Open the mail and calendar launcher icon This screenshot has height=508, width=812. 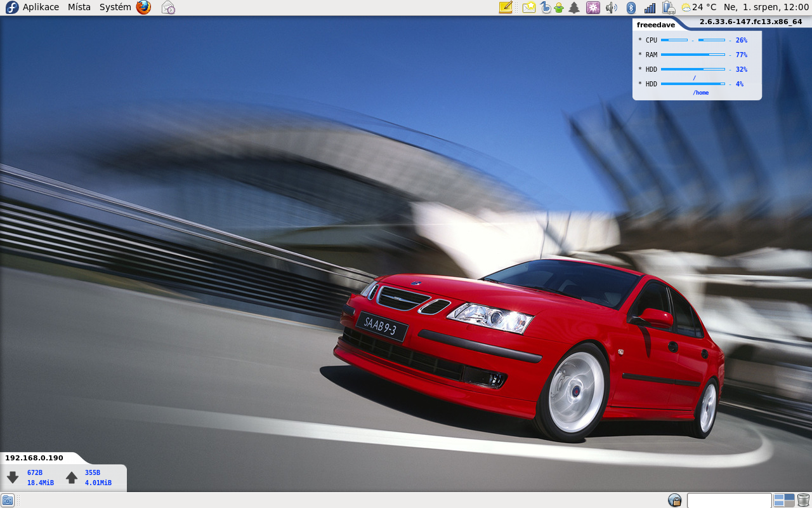(168, 8)
